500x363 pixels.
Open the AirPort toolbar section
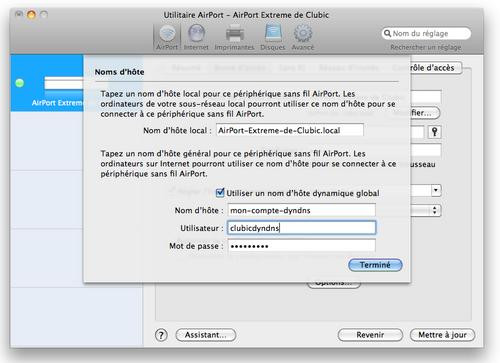pyautogui.click(x=167, y=37)
